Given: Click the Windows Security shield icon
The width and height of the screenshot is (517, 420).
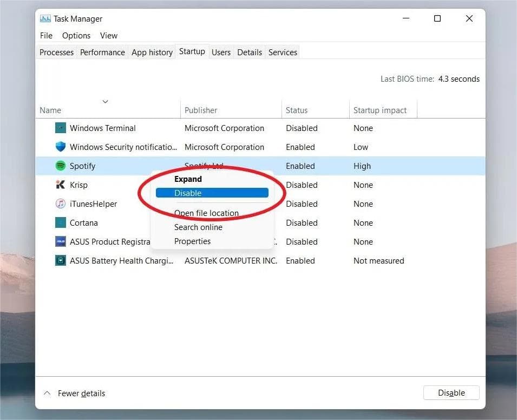Looking at the screenshot, I should click(60, 147).
